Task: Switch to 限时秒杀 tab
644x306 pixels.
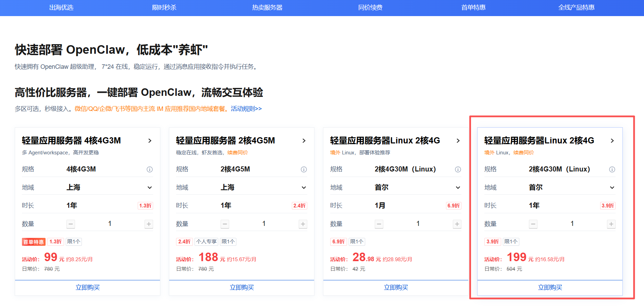Action: tap(164, 8)
